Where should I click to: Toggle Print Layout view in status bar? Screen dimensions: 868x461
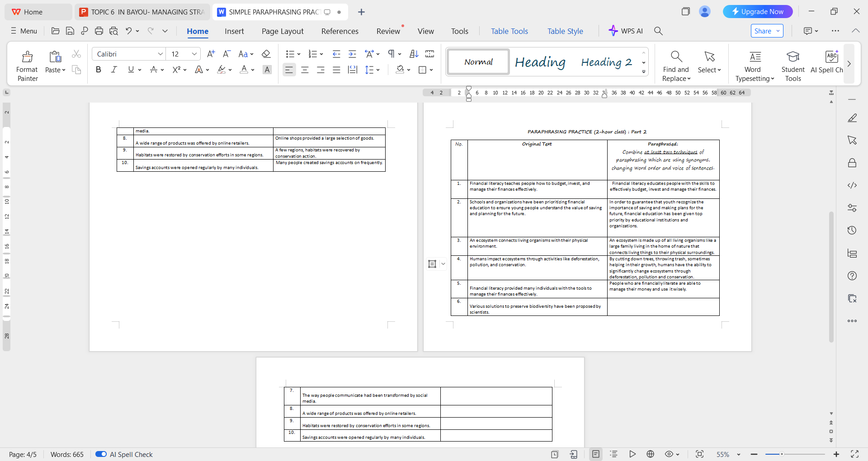(596, 454)
